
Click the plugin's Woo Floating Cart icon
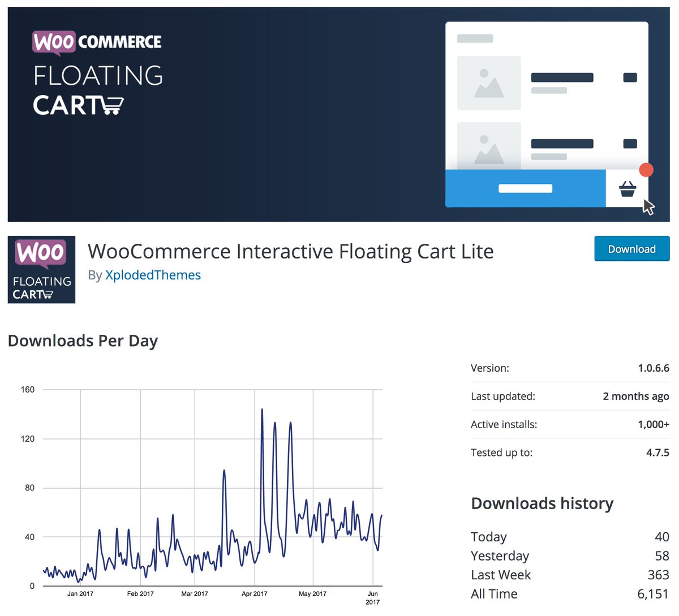pos(41,269)
